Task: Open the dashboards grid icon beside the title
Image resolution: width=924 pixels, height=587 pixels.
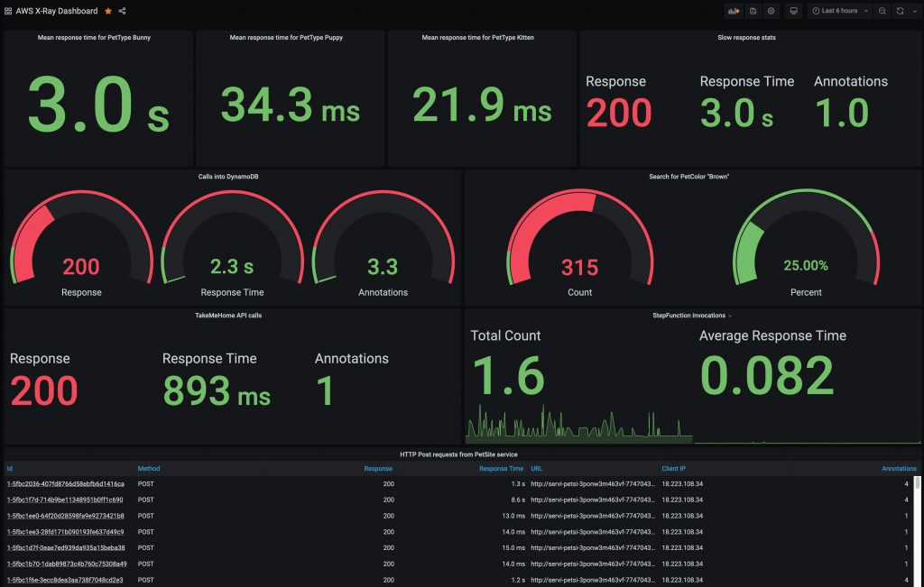Action: tap(7, 11)
